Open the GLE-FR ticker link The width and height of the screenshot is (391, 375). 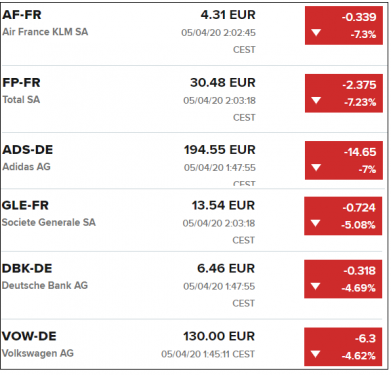[x=25, y=205]
